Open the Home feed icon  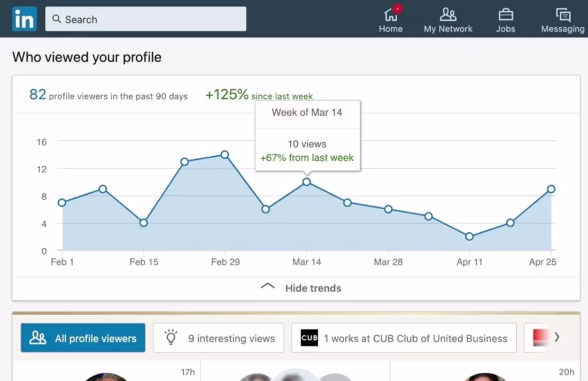391,16
